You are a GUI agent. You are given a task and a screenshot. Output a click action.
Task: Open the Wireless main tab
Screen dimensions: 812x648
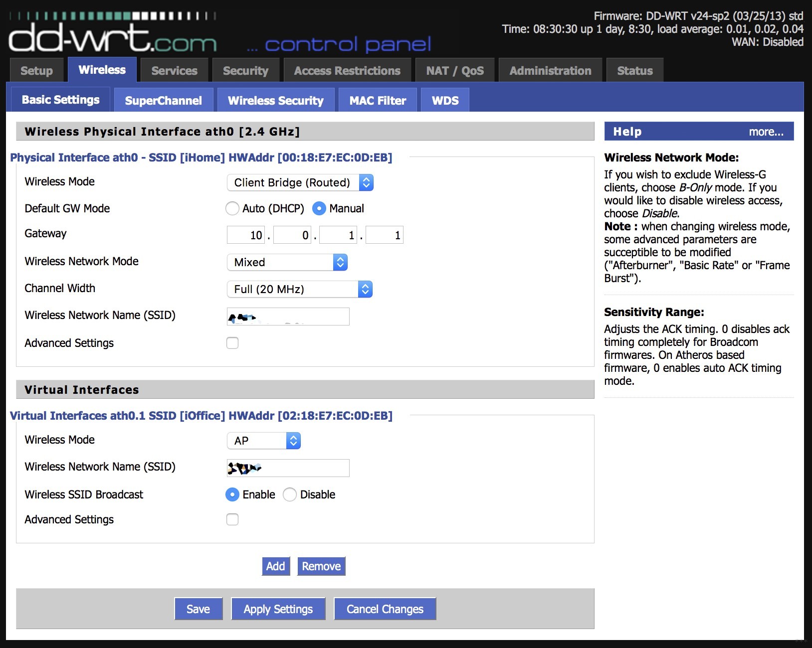click(x=102, y=70)
